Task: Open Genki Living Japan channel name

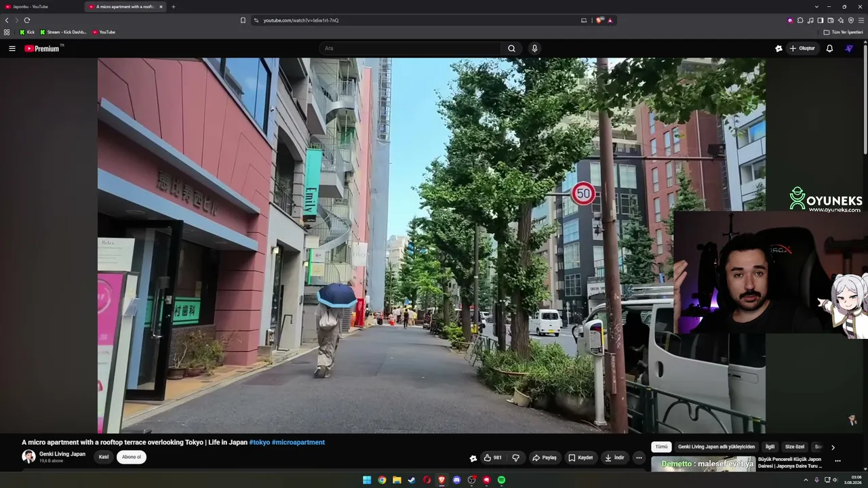Action: (x=62, y=454)
